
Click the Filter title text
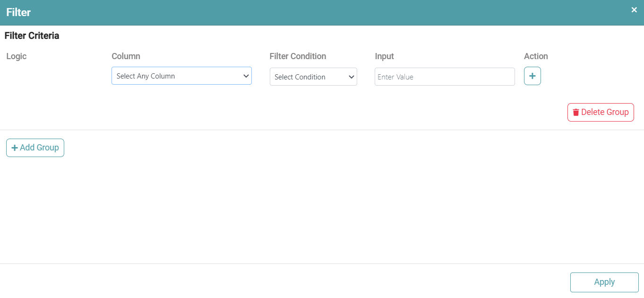18,12
